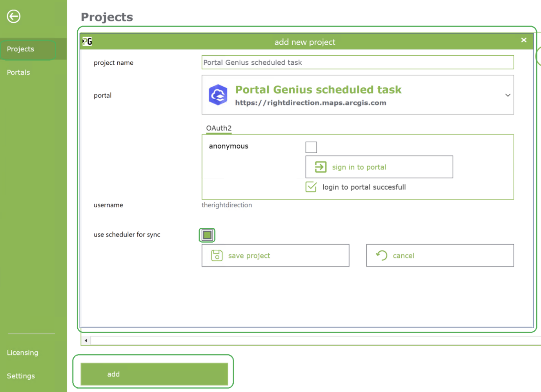
Task: Click the undo arrow icon on the cancel button
Action: [x=382, y=256]
